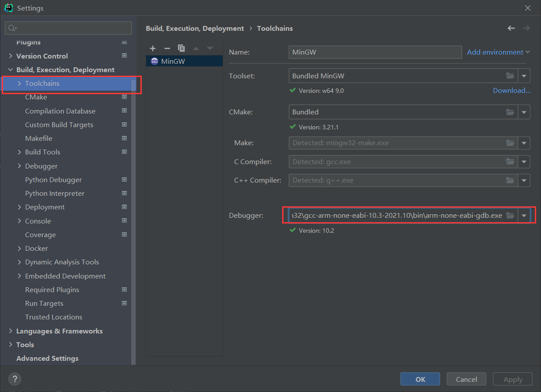This screenshot has height=392, width=541.
Task: Click the settings search field
Action: tap(68, 28)
